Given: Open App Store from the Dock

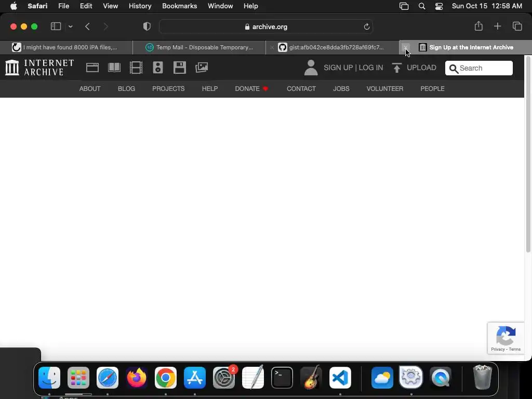Looking at the screenshot, I should coord(195,378).
